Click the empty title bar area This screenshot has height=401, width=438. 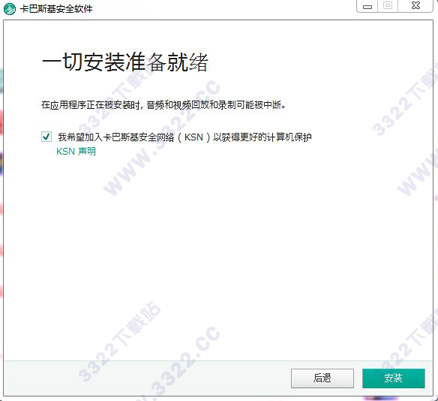coord(223,8)
